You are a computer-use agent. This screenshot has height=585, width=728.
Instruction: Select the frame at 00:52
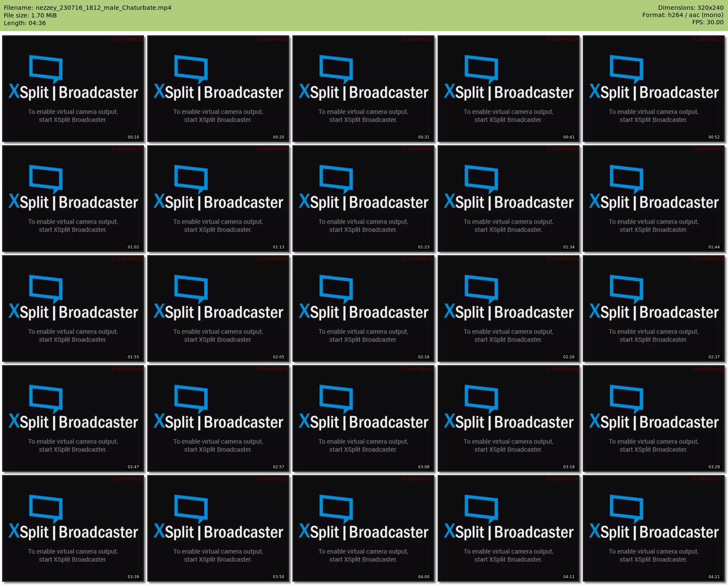(x=654, y=89)
